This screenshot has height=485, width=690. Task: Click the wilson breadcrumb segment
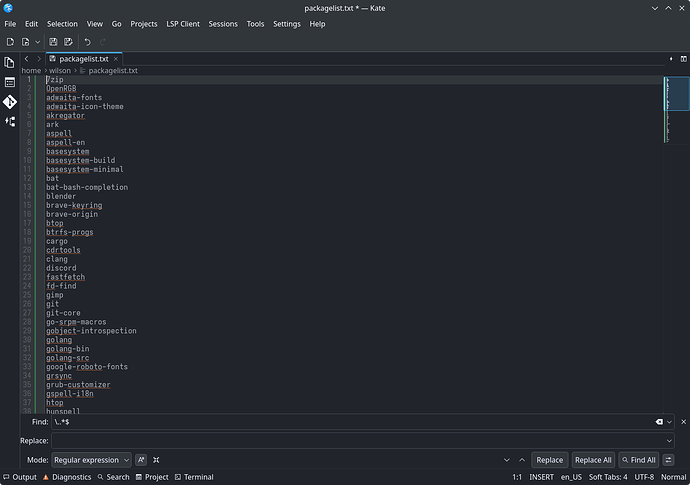tap(60, 70)
